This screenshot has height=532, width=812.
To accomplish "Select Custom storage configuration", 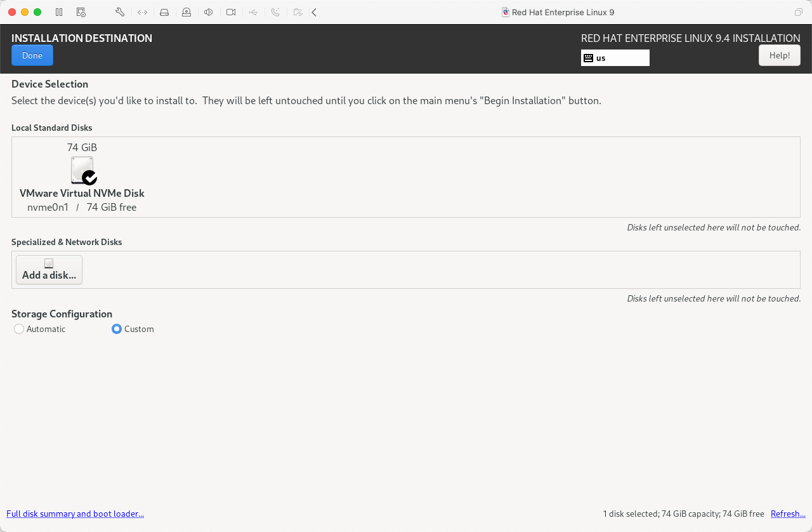I will tap(117, 329).
